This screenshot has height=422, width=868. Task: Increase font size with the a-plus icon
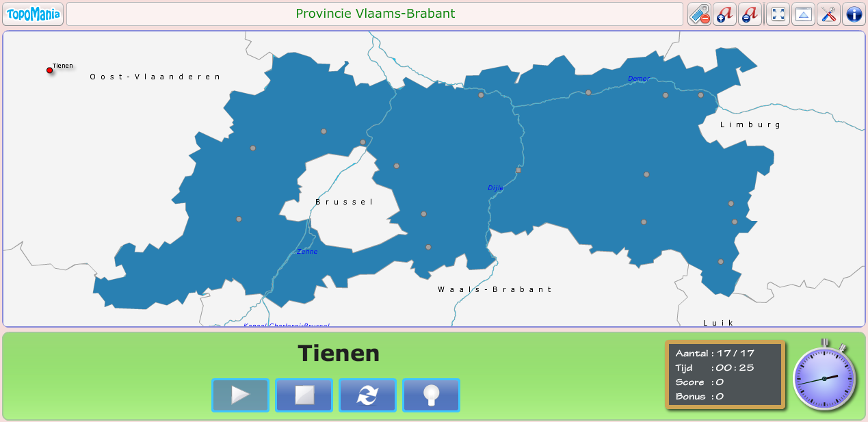725,14
